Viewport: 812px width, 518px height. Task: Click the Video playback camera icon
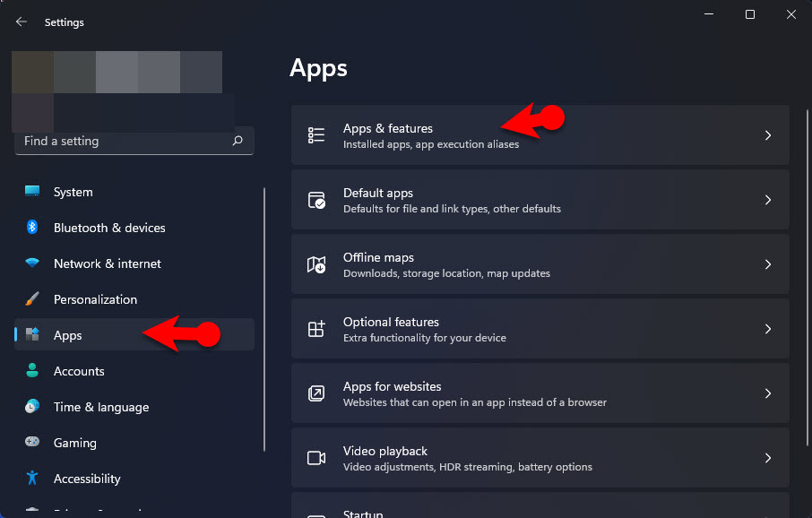(316, 458)
